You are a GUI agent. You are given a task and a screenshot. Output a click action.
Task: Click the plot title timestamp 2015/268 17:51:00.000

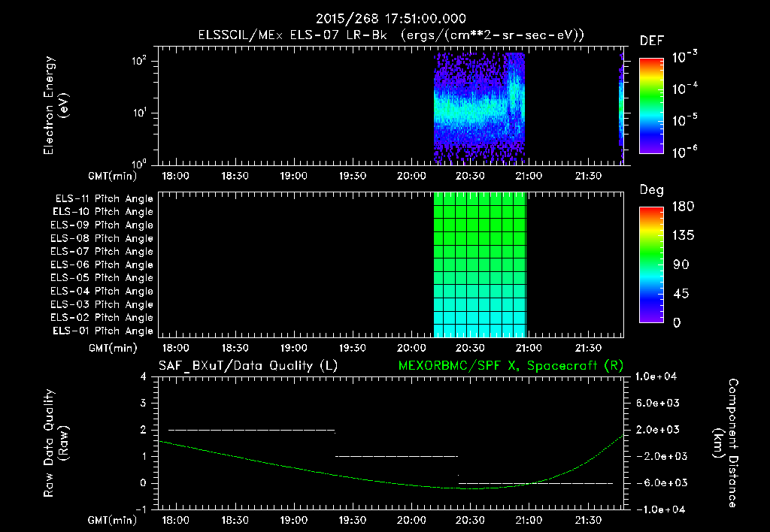coord(391,19)
